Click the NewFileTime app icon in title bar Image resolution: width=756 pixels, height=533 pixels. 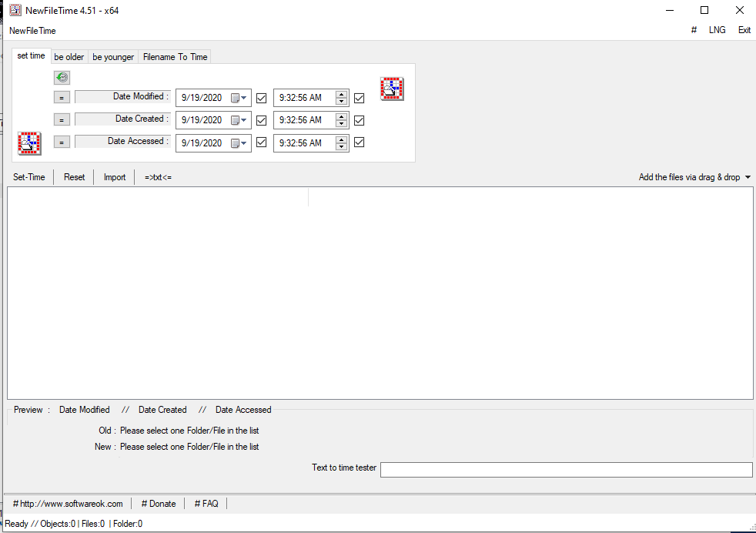[15, 10]
